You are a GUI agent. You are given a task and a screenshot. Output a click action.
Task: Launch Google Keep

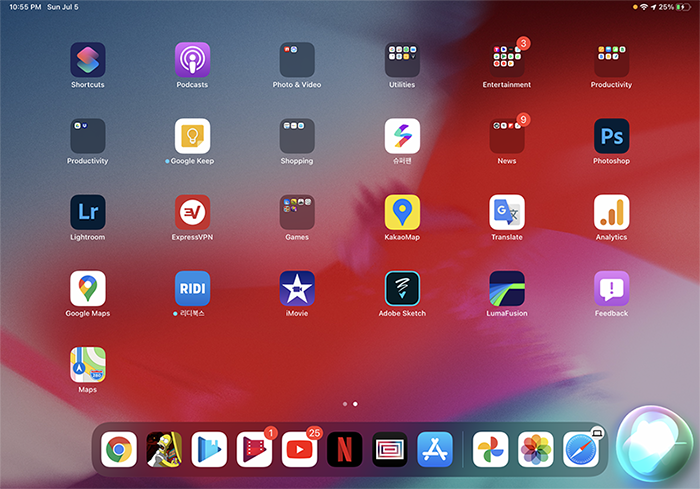click(192, 136)
